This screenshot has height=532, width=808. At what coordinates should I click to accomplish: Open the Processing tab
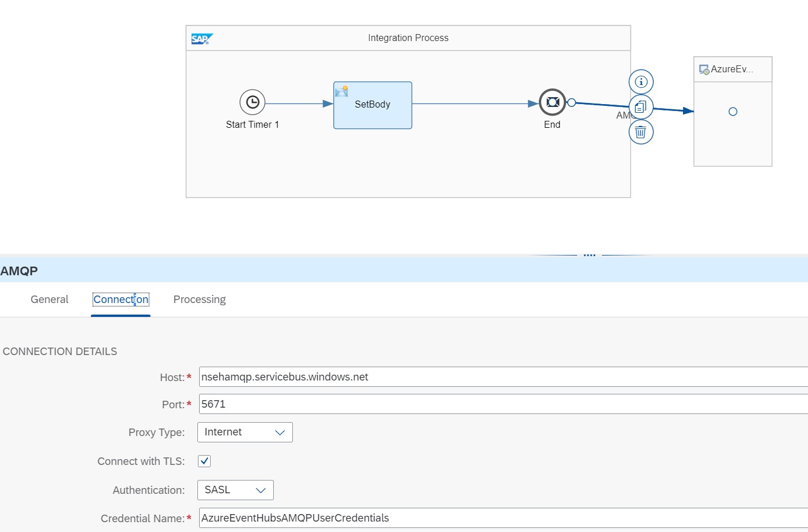(x=199, y=300)
